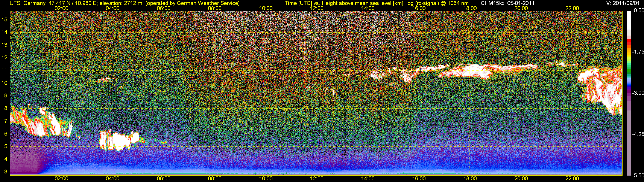The image size is (644, 182).
Task: Click the '11.' height axis label
Action: (5, 70)
